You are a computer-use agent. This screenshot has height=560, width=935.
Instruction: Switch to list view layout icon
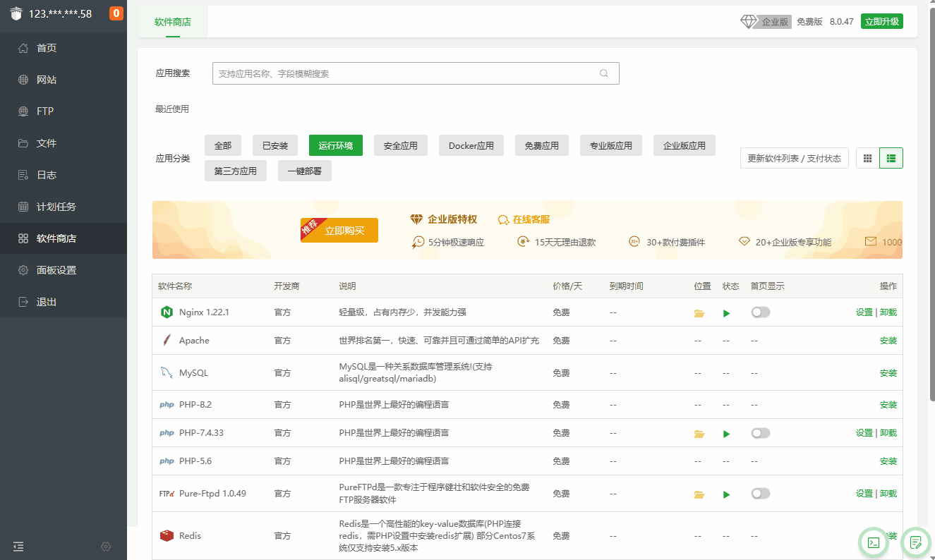(891, 158)
